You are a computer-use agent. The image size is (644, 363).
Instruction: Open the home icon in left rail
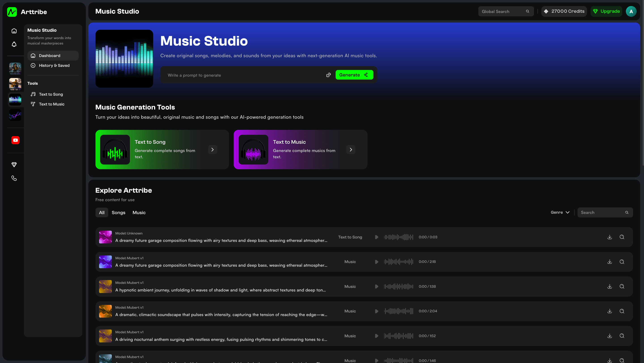click(x=14, y=31)
